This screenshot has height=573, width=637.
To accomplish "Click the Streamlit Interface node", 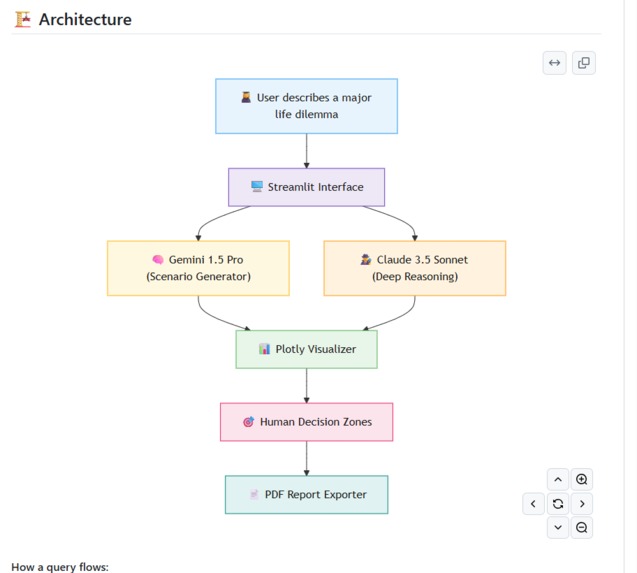I will pos(306,187).
